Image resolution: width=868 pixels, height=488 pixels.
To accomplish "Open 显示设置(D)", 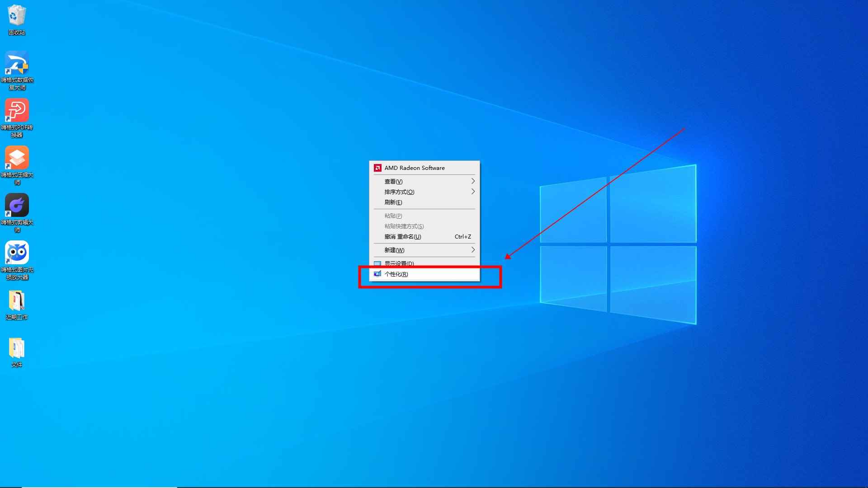I will [x=399, y=263].
